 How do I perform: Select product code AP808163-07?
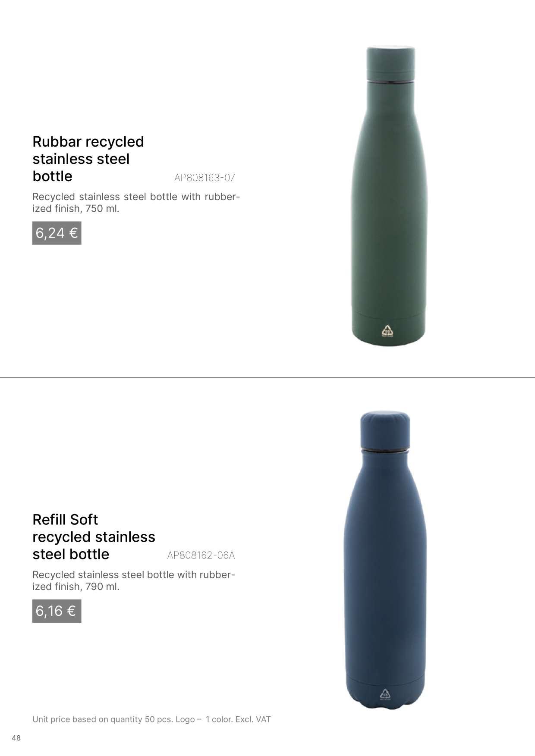[205, 178]
